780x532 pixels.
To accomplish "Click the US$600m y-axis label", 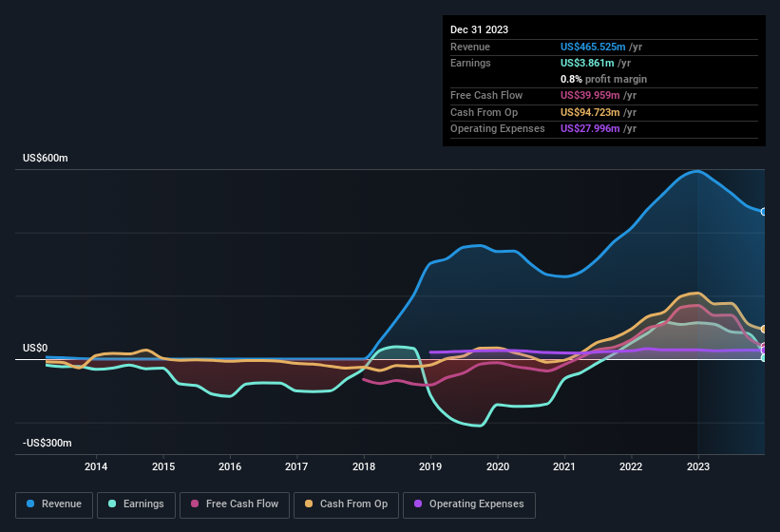I will pos(46,158).
